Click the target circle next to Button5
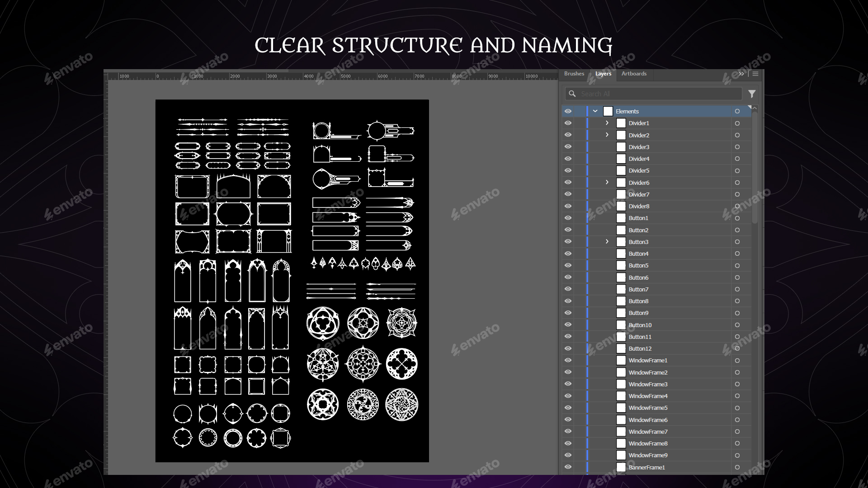 pos(737,265)
